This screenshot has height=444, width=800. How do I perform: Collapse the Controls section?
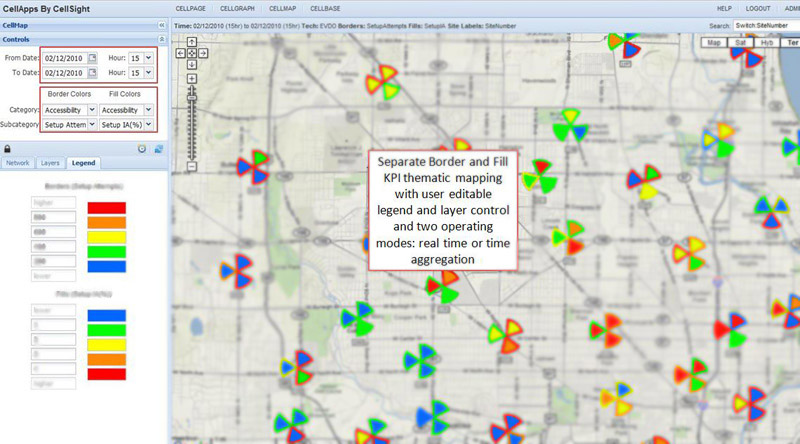161,39
